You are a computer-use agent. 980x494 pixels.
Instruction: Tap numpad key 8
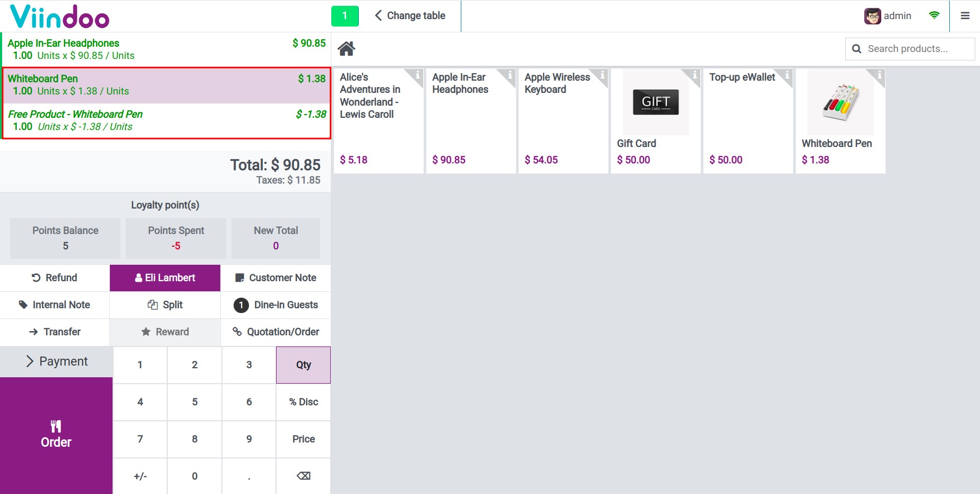[x=195, y=439]
